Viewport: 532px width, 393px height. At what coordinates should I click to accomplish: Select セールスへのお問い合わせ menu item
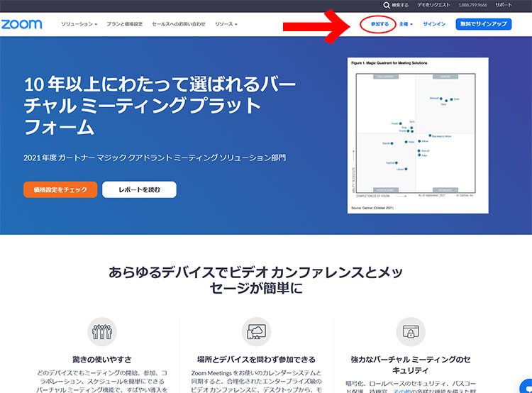coord(178,24)
